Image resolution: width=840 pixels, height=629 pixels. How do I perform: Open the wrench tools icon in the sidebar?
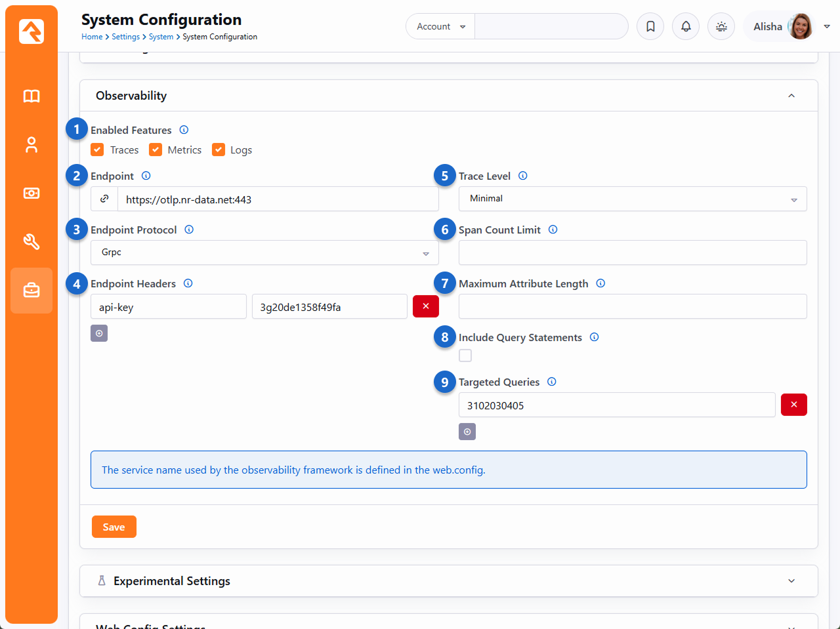click(31, 242)
